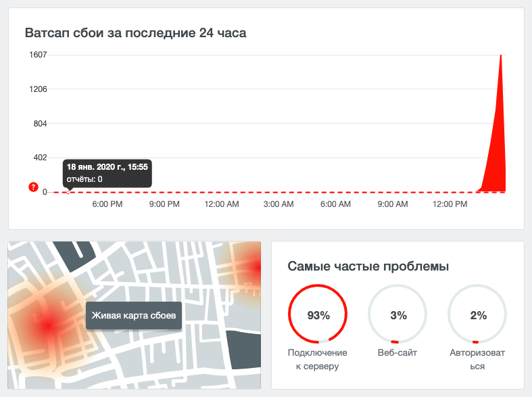Click the 2% login problem gauge

[477, 314]
